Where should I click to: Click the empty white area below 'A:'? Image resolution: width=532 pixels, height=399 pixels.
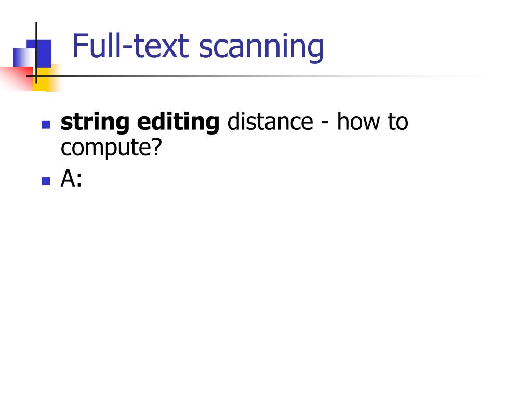tap(264, 288)
